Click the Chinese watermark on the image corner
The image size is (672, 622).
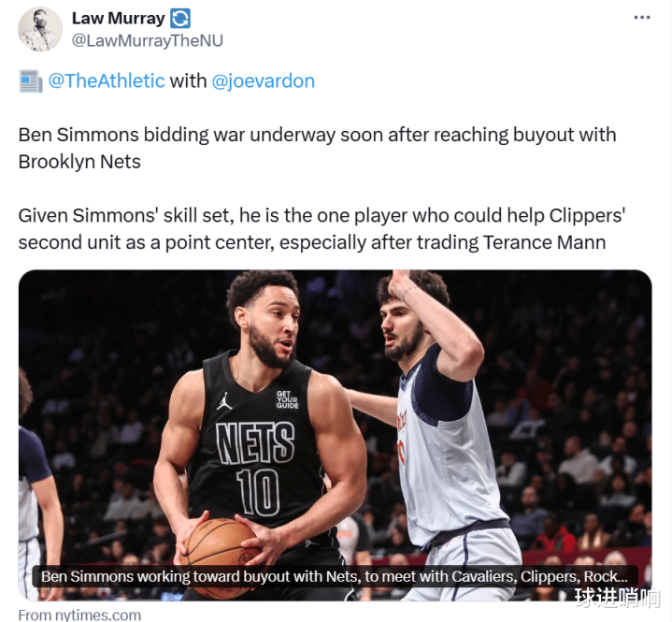617,598
